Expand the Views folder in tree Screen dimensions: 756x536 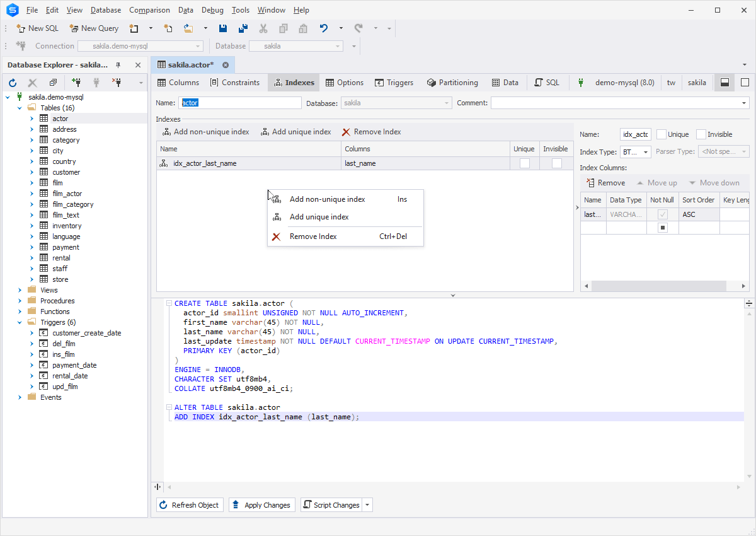click(20, 290)
